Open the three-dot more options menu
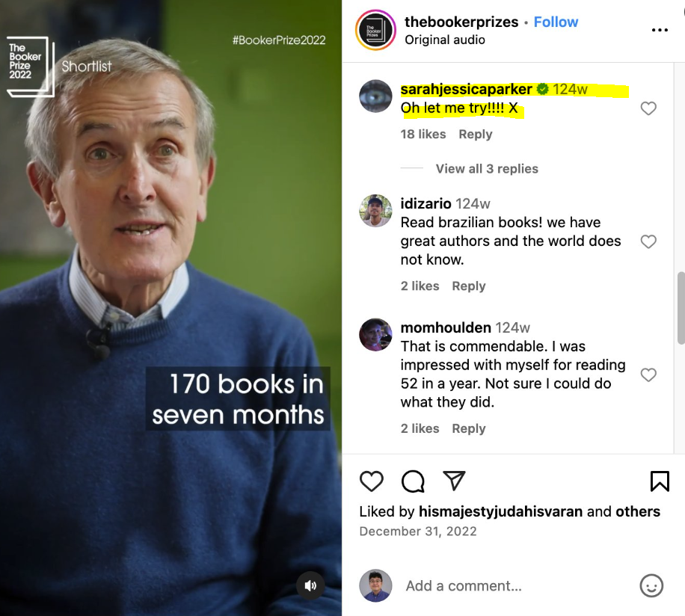685x616 pixels. (x=660, y=30)
